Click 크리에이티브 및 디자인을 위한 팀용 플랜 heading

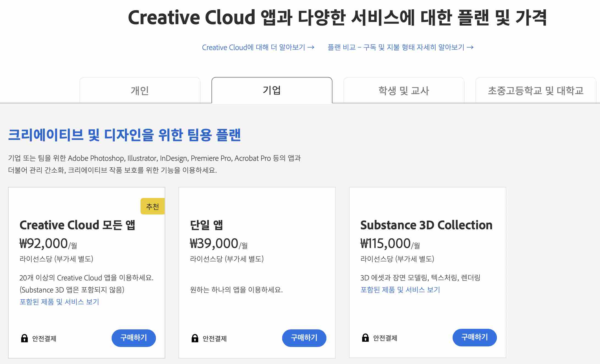point(124,135)
